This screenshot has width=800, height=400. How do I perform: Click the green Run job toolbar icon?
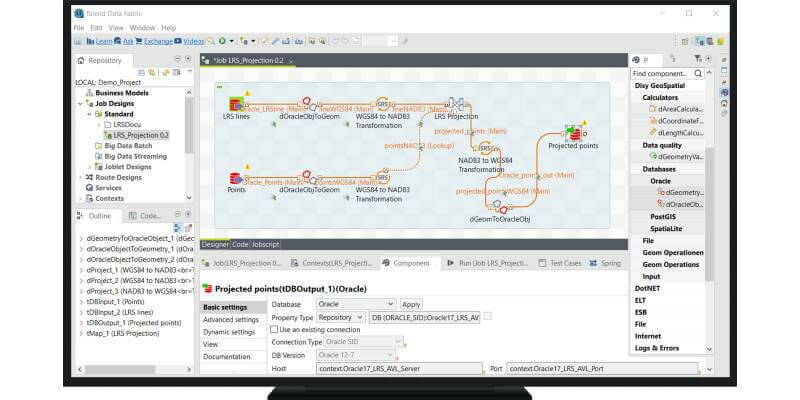coord(223,41)
